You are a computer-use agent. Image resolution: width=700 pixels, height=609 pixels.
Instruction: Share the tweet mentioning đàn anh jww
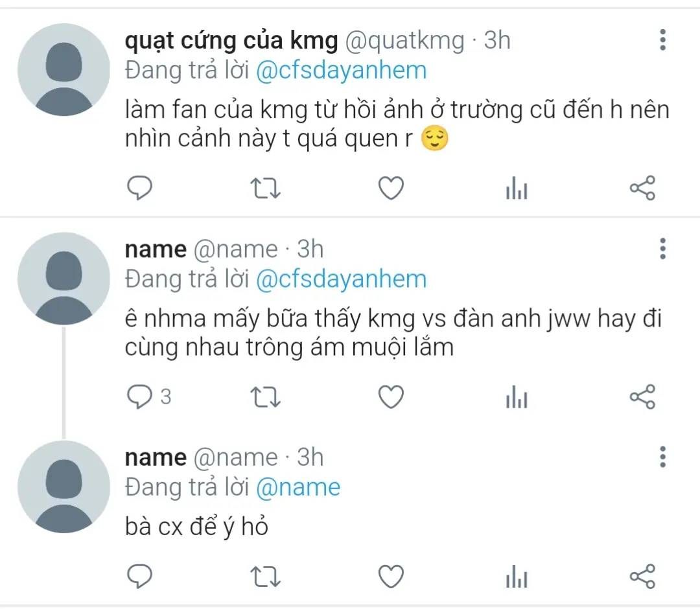pos(642,396)
